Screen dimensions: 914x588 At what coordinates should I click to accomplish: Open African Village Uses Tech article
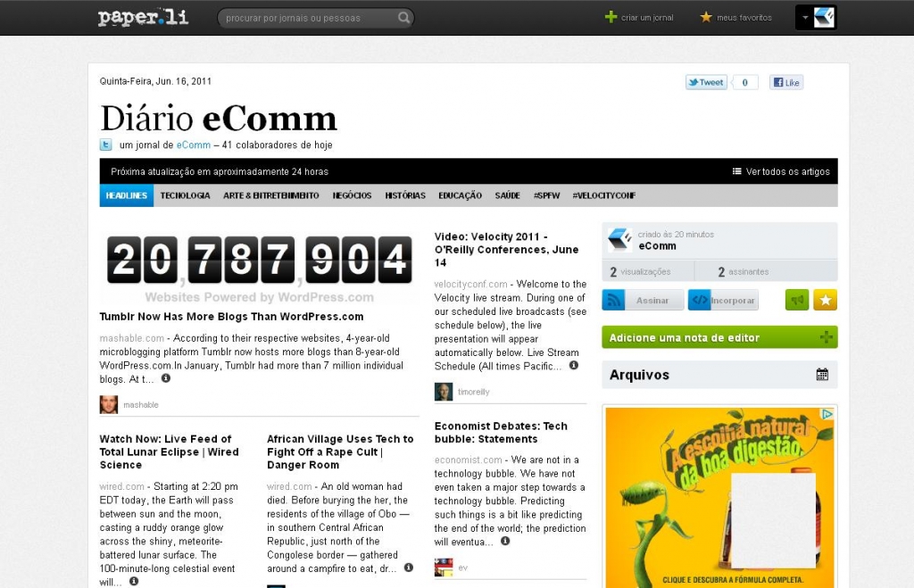(340, 451)
